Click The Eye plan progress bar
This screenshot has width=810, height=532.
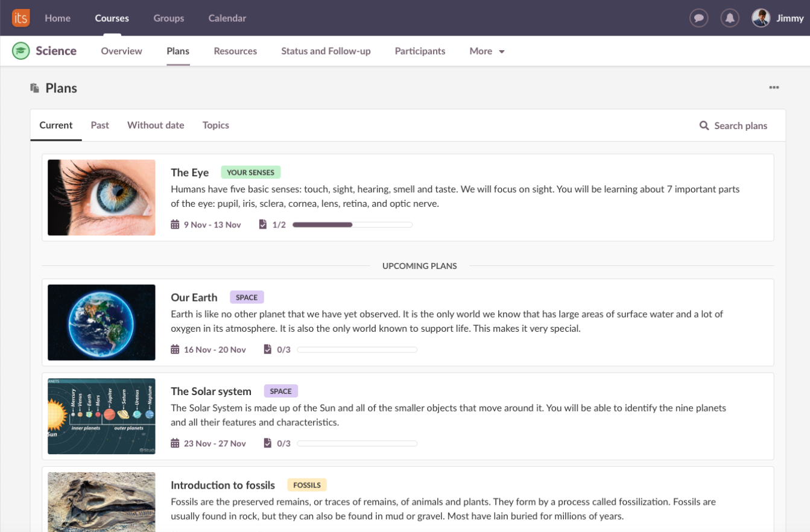click(352, 225)
